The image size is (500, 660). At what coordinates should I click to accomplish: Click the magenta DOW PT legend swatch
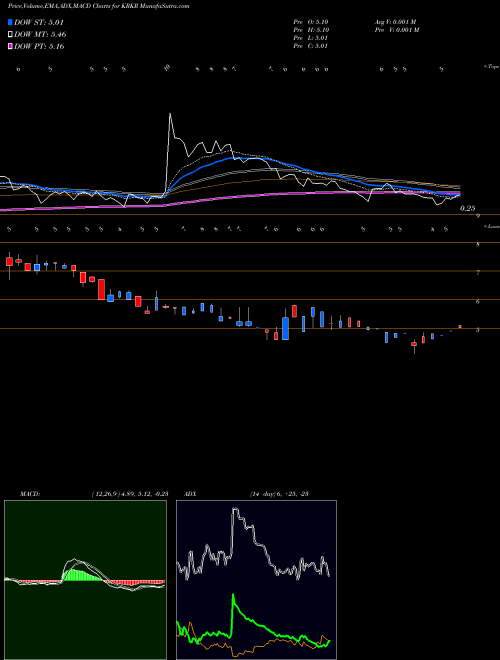point(10,46)
